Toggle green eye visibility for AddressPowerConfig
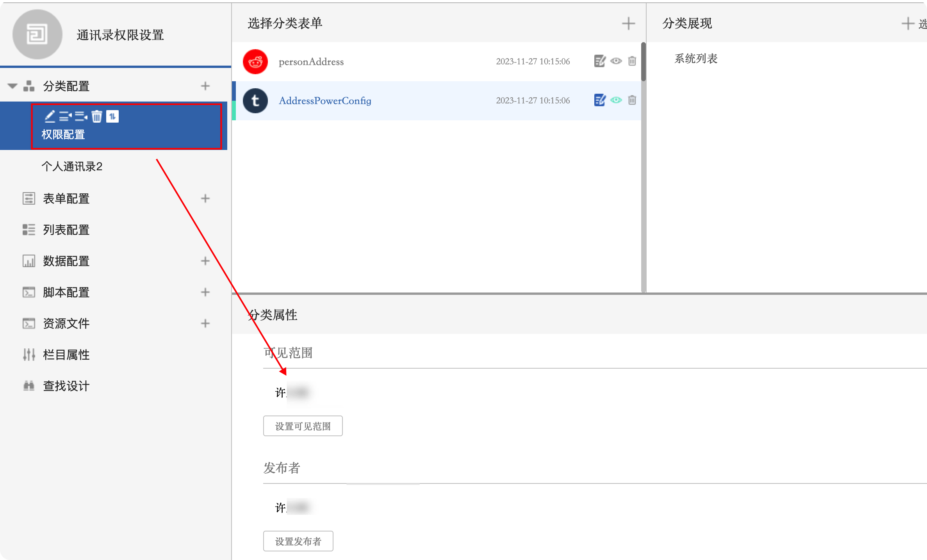The image size is (927, 560). coord(616,100)
